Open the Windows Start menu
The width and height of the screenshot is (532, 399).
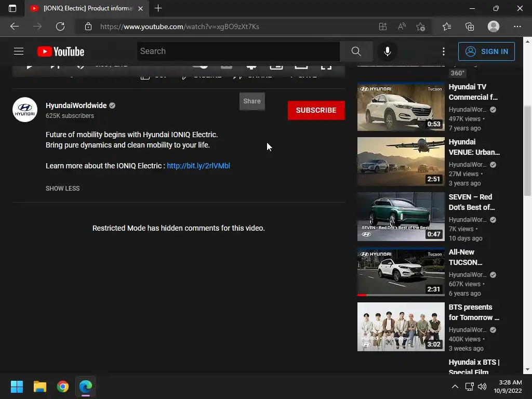pyautogui.click(x=17, y=387)
